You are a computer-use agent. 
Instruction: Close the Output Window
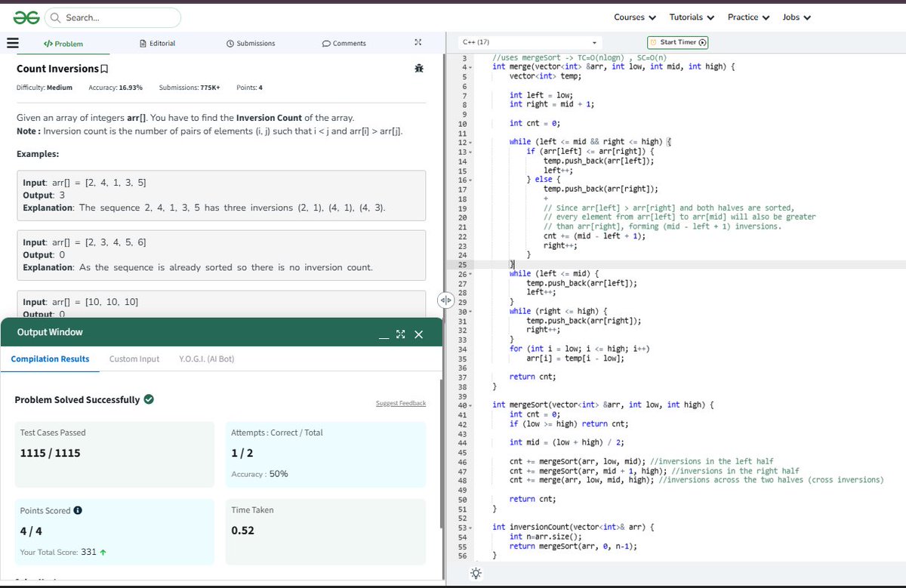pos(418,334)
